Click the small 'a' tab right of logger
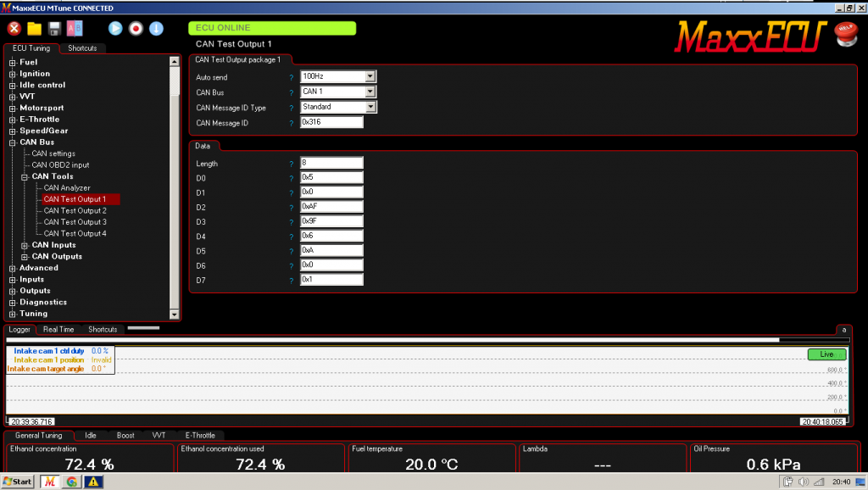Viewport: 868px width, 490px height. [x=843, y=330]
